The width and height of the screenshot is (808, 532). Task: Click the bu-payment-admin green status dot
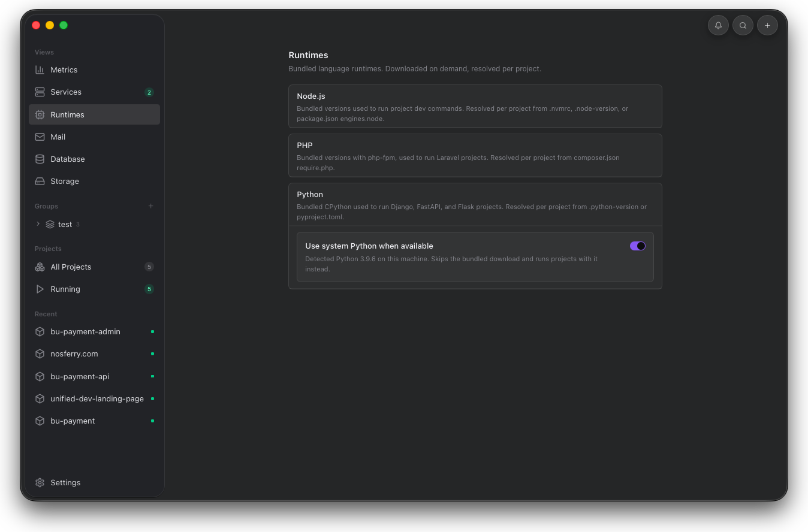tap(152, 331)
